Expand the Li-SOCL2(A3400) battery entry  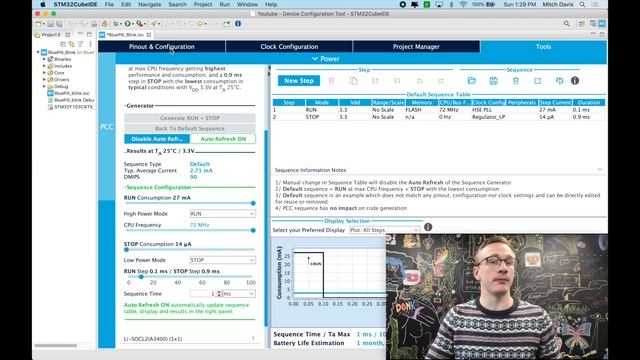click(x=253, y=338)
